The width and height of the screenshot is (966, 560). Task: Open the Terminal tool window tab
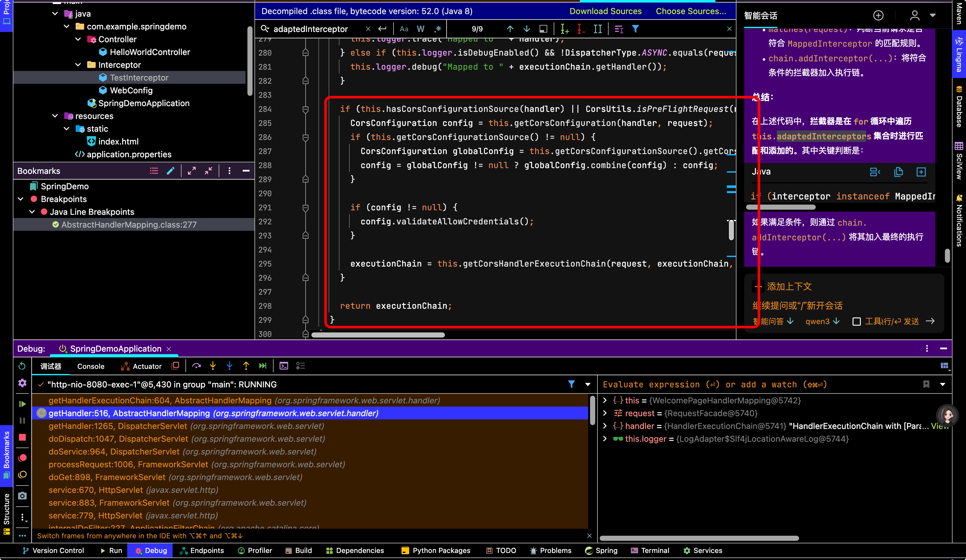(650, 550)
